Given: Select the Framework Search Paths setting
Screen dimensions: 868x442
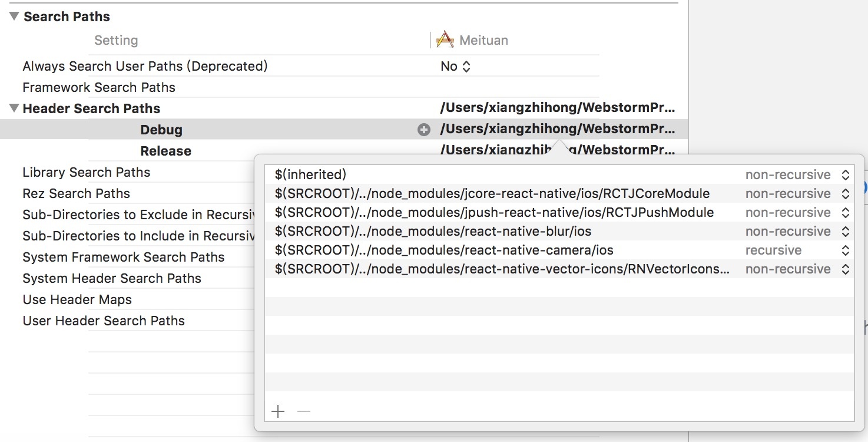Looking at the screenshot, I should (99, 87).
